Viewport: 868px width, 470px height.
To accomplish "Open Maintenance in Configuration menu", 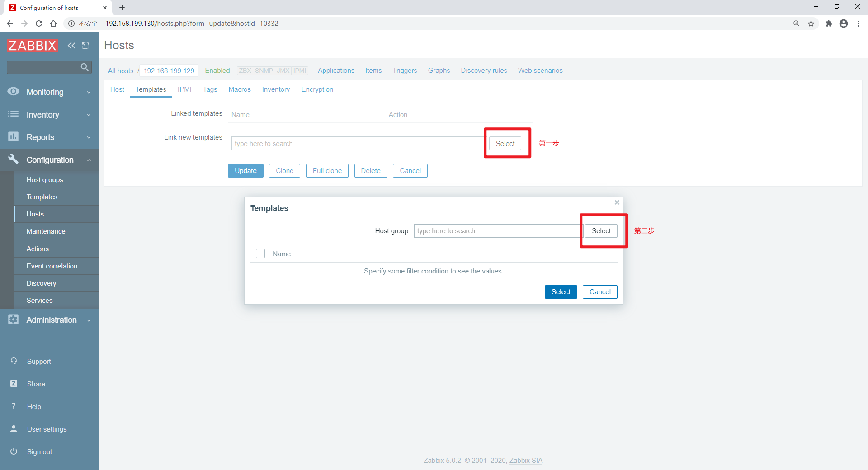I will (56, 231).
